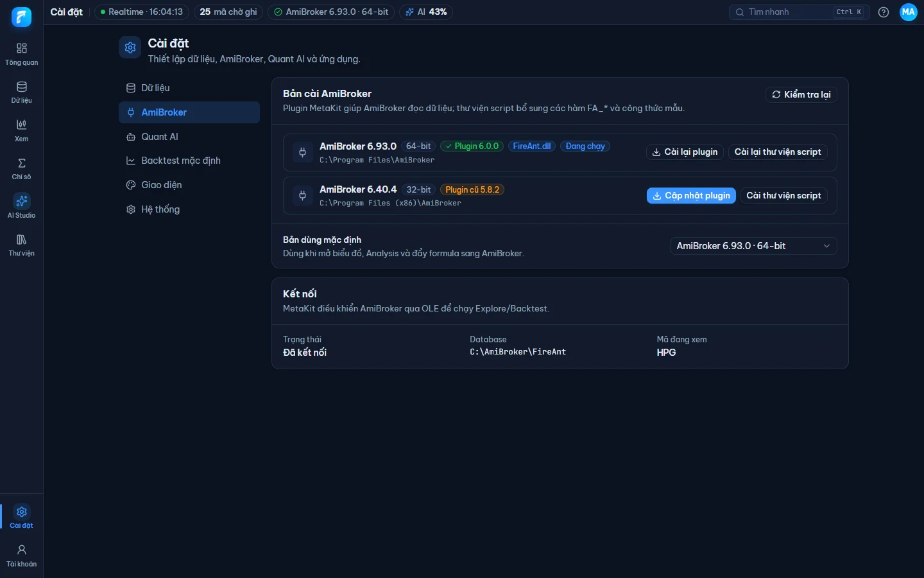This screenshot has height=578, width=924.
Task: Open Chỉ số sidebar icon
Action: coord(21,169)
